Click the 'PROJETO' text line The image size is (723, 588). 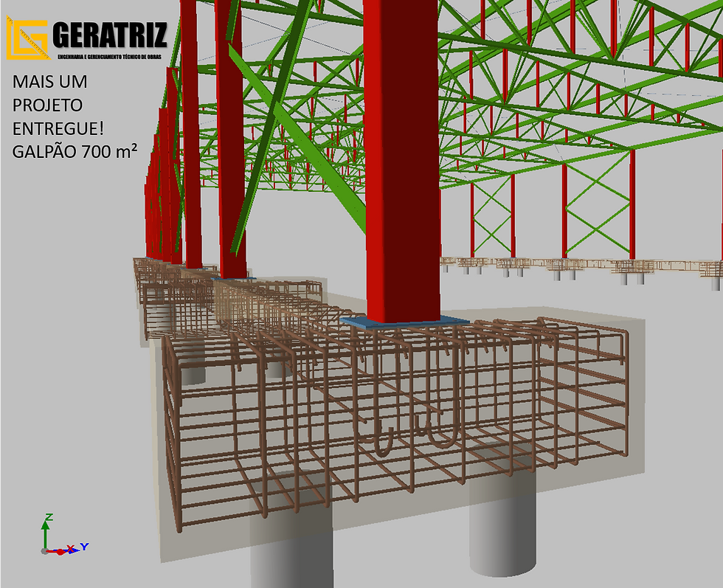(47, 106)
